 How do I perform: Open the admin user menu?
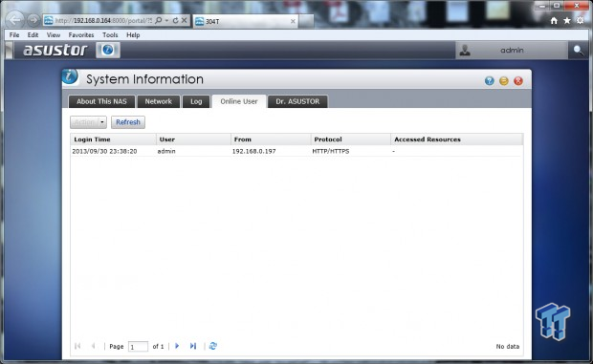coord(512,51)
